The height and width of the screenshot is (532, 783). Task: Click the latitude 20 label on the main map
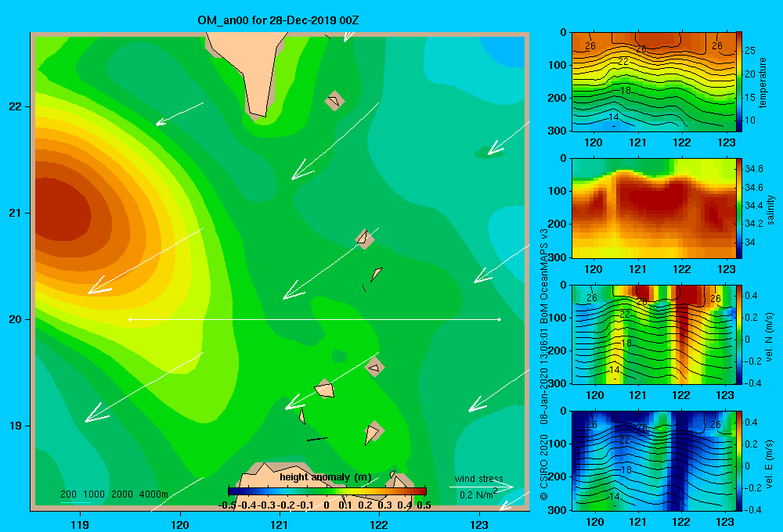(16, 319)
